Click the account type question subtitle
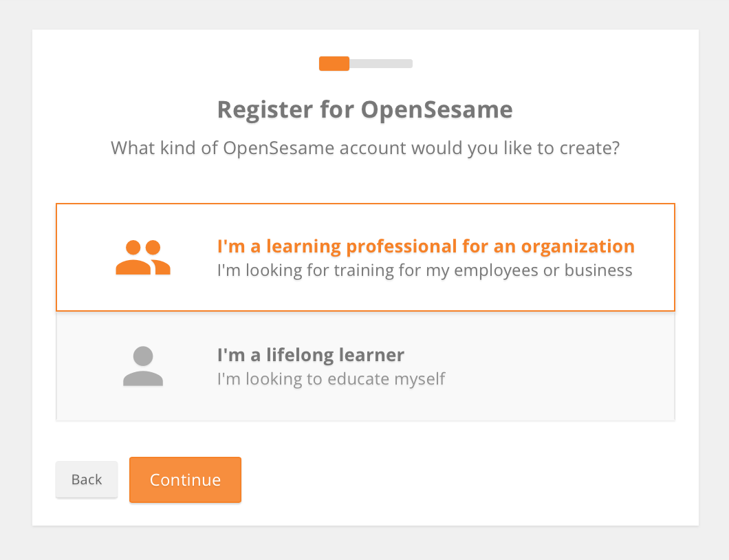The width and height of the screenshot is (729, 560). click(364, 148)
